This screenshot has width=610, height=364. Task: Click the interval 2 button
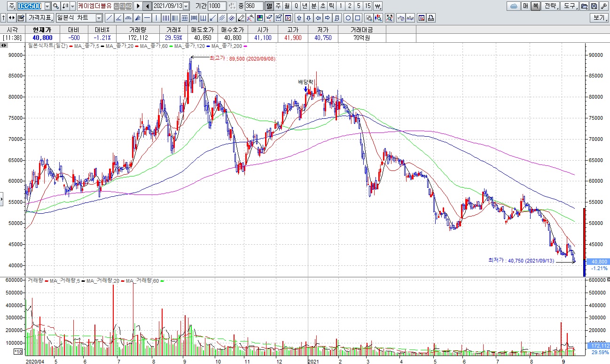pos(350,6)
